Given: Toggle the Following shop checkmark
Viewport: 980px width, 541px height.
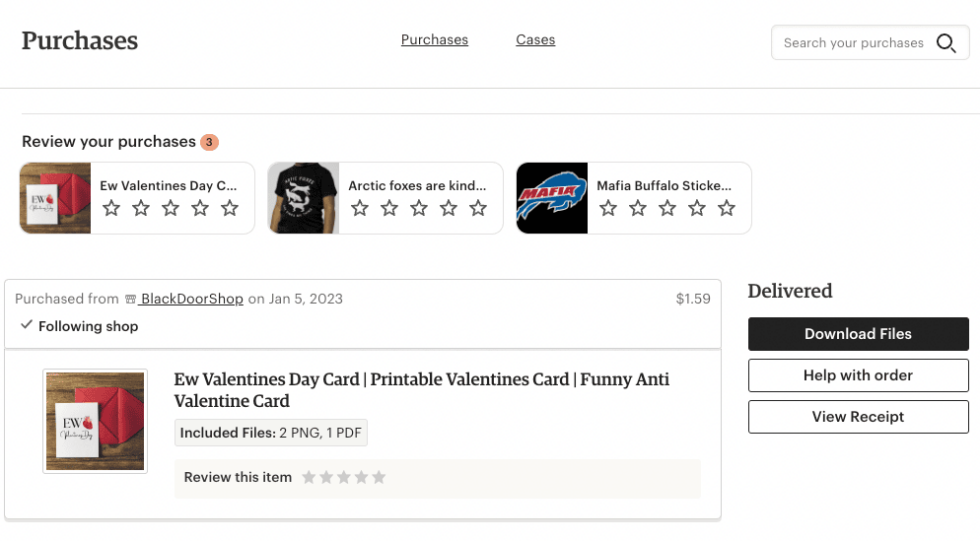Looking at the screenshot, I should point(27,326).
